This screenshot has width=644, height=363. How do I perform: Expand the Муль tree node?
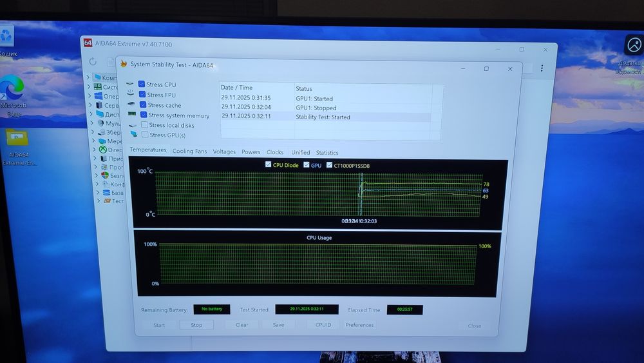(92, 123)
